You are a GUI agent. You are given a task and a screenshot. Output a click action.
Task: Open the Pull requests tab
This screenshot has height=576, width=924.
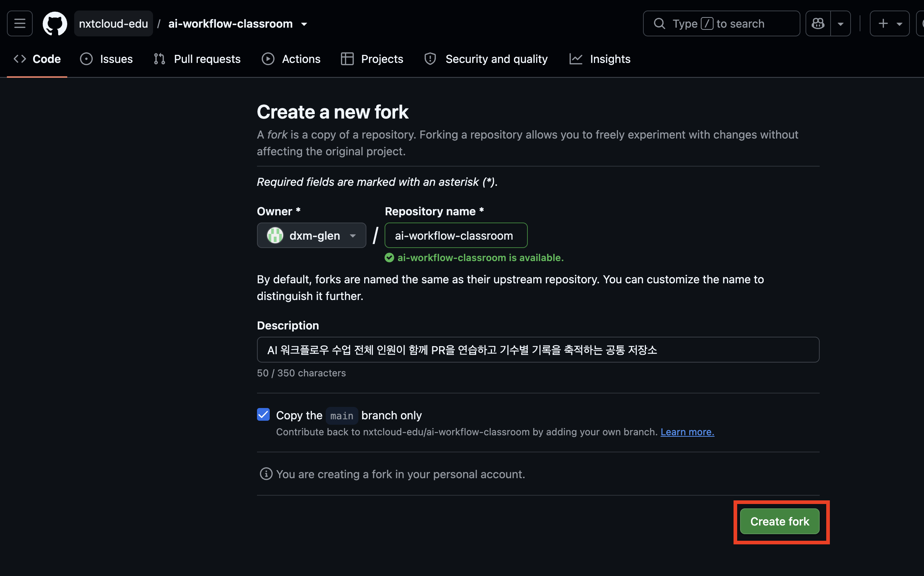point(197,59)
